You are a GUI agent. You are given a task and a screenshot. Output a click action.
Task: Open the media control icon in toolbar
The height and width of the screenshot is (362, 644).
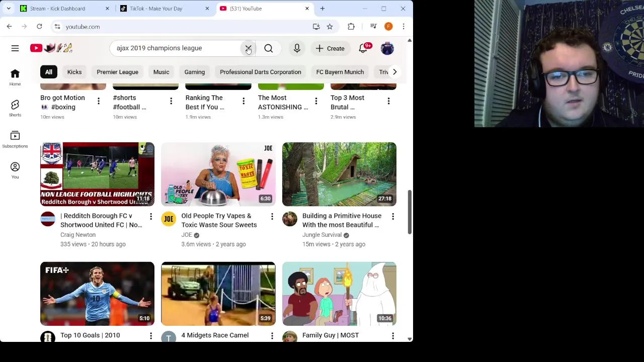(373, 27)
